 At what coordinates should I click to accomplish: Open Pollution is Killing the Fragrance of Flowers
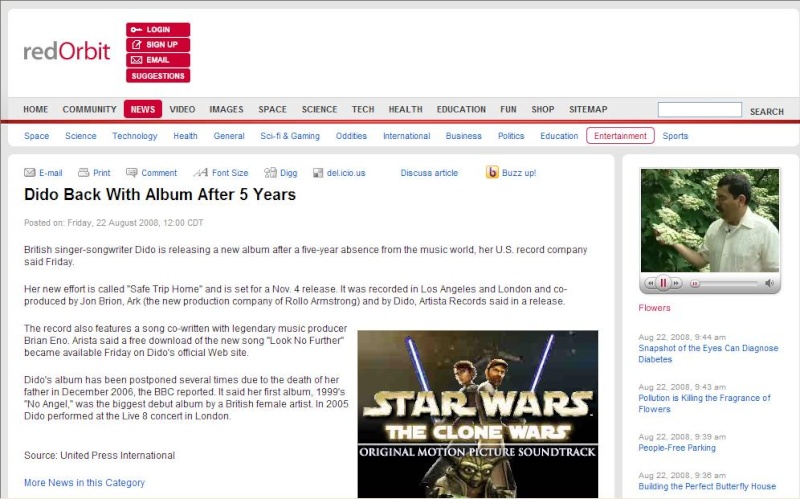pyautogui.click(x=704, y=404)
